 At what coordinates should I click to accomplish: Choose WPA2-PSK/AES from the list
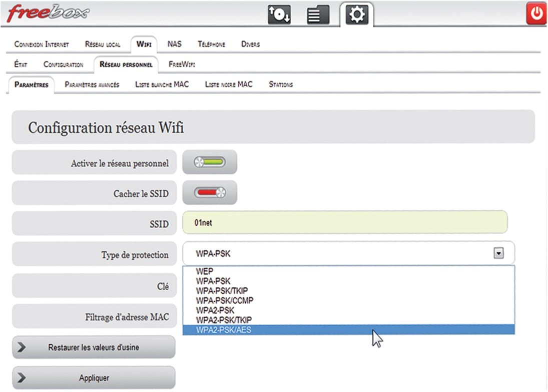point(224,329)
